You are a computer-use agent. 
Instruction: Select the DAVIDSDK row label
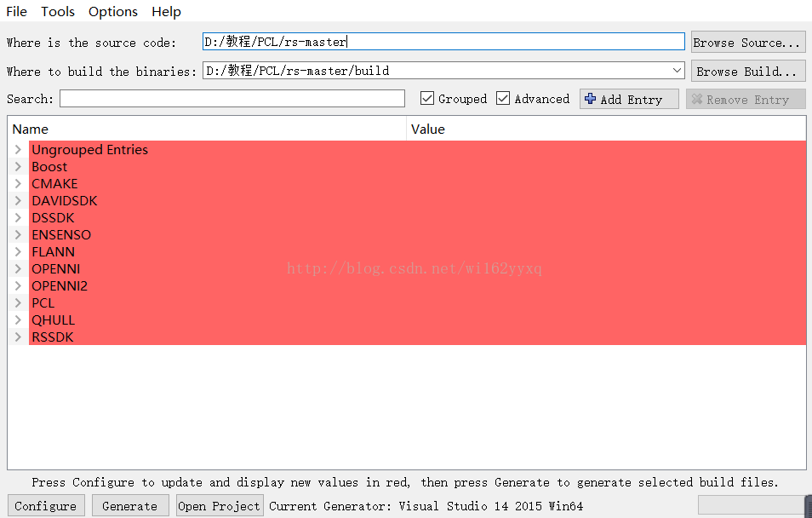[64, 201]
